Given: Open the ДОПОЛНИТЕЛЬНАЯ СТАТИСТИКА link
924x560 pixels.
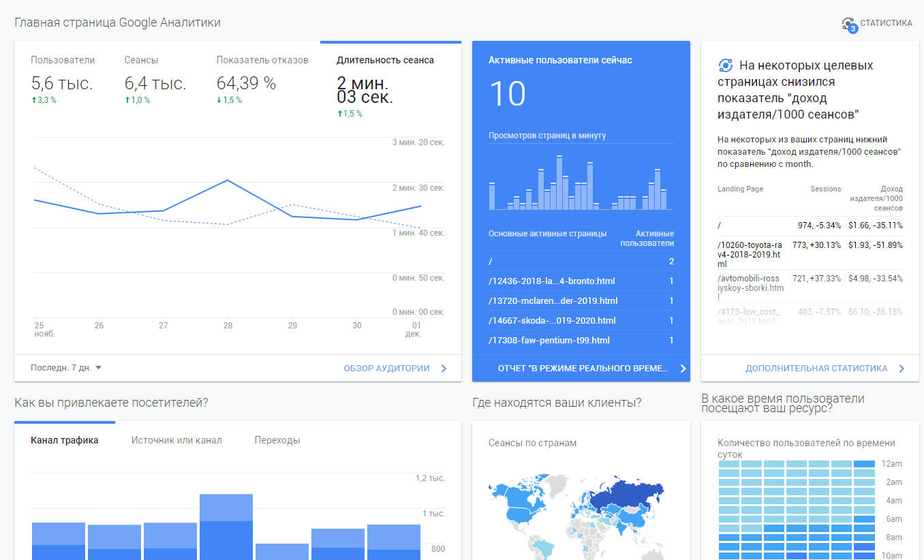Looking at the screenshot, I should (x=825, y=369).
